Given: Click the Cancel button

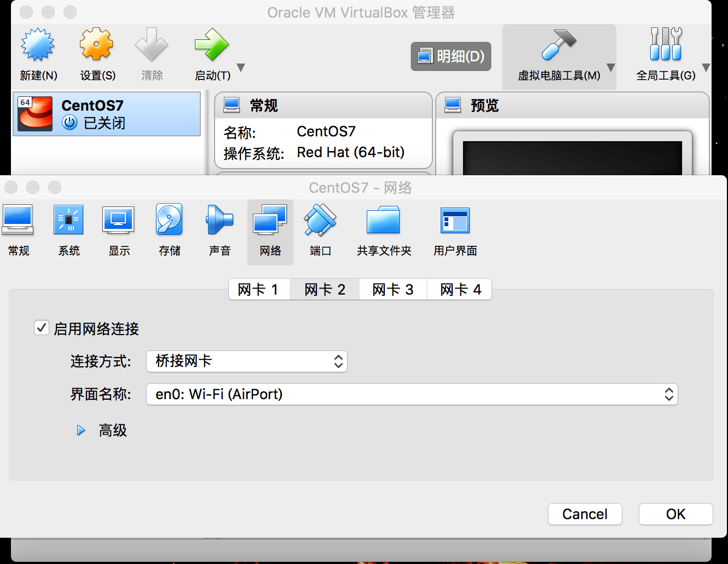Looking at the screenshot, I should pos(585,514).
